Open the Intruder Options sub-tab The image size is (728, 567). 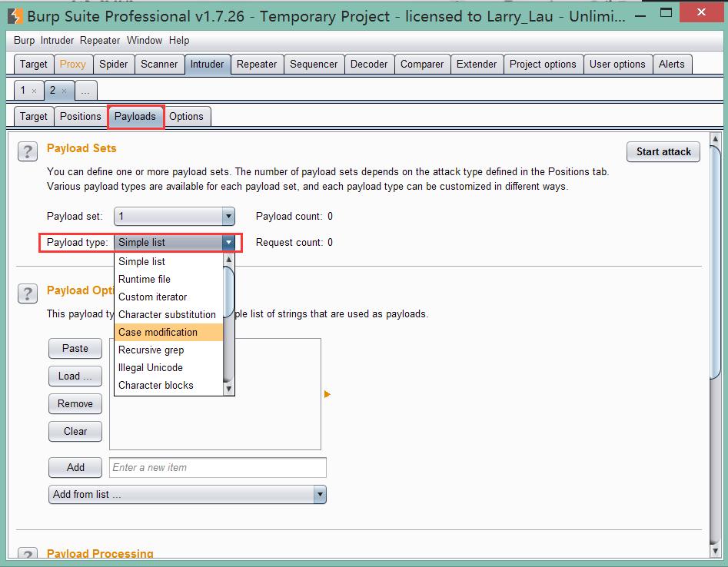(x=186, y=116)
